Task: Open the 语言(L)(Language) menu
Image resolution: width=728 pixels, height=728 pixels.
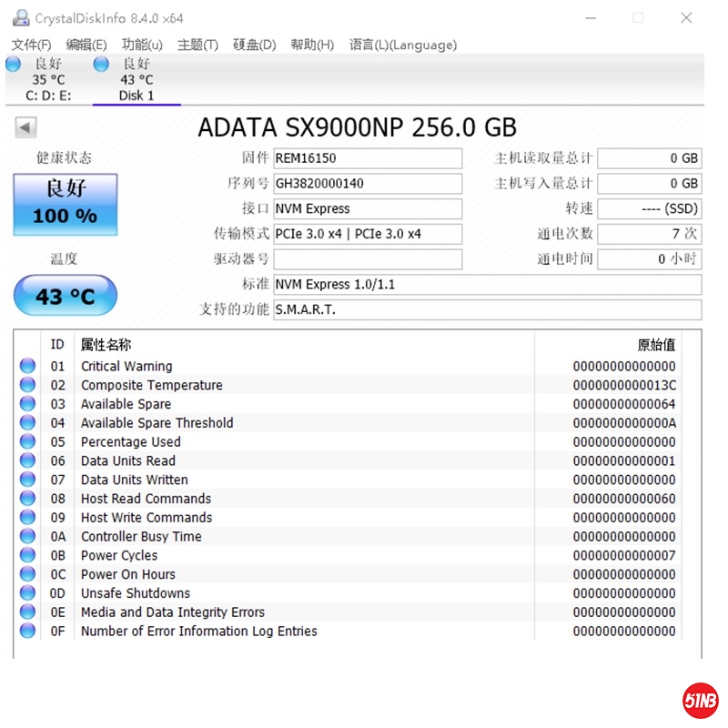Action: click(x=402, y=45)
